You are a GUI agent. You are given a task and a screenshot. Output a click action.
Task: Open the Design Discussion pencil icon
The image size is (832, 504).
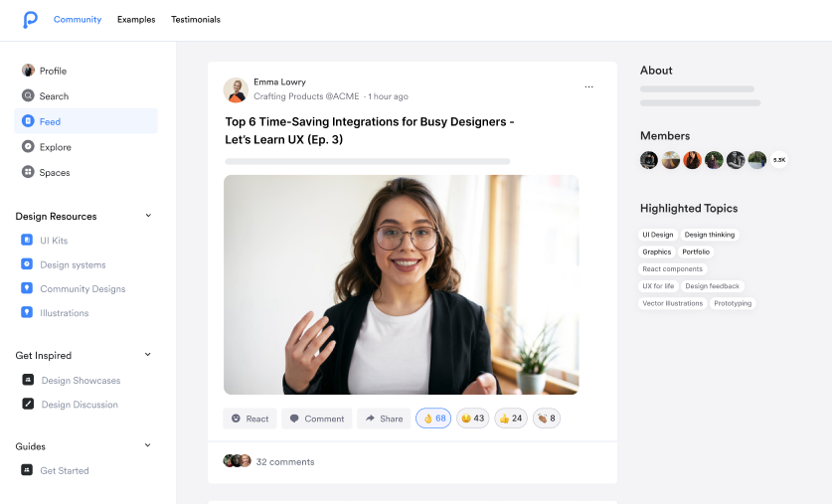pos(28,405)
